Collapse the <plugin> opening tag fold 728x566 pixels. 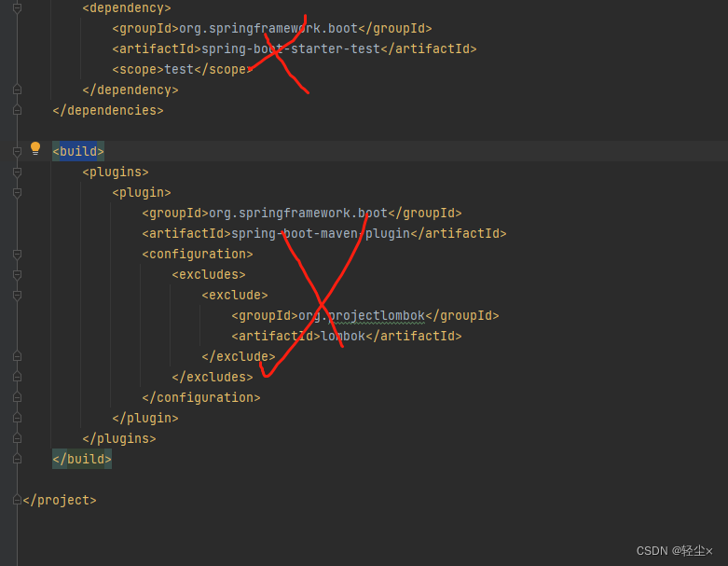pos(17,193)
